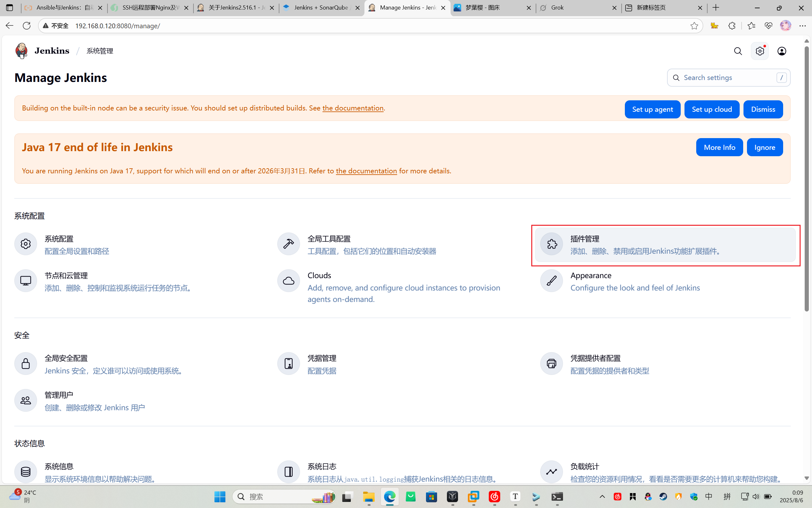This screenshot has height=508, width=812.
Task: Open browser favorites list icon
Action: (751, 25)
